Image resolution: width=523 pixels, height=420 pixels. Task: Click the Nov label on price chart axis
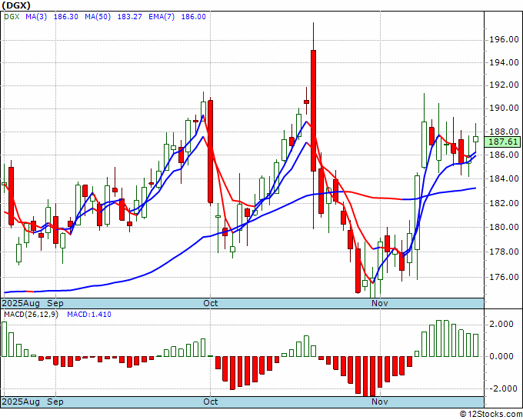(x=380, y=303)
